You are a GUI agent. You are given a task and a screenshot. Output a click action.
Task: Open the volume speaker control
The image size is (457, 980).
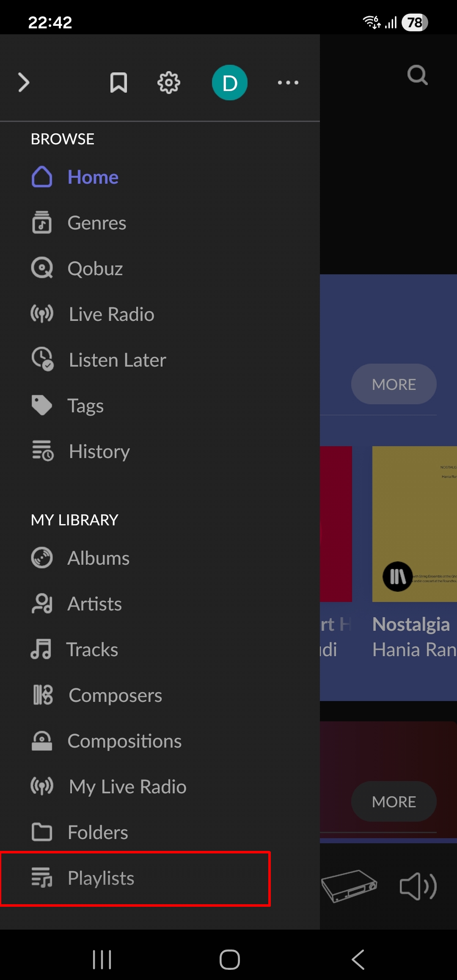pos(418,886)
